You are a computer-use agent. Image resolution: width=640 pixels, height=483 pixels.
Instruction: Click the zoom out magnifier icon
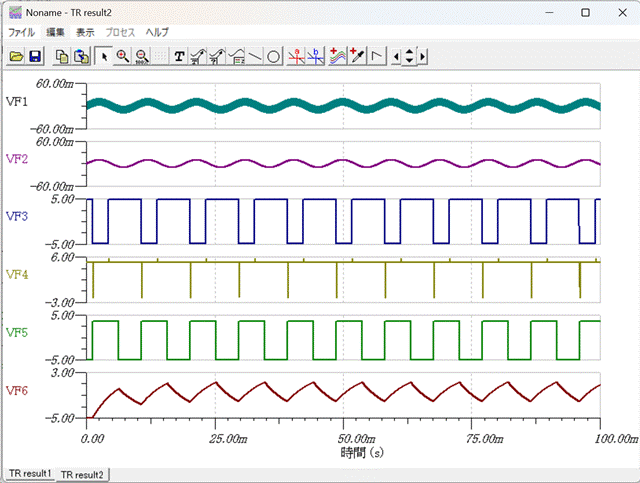tap(141, 57)
